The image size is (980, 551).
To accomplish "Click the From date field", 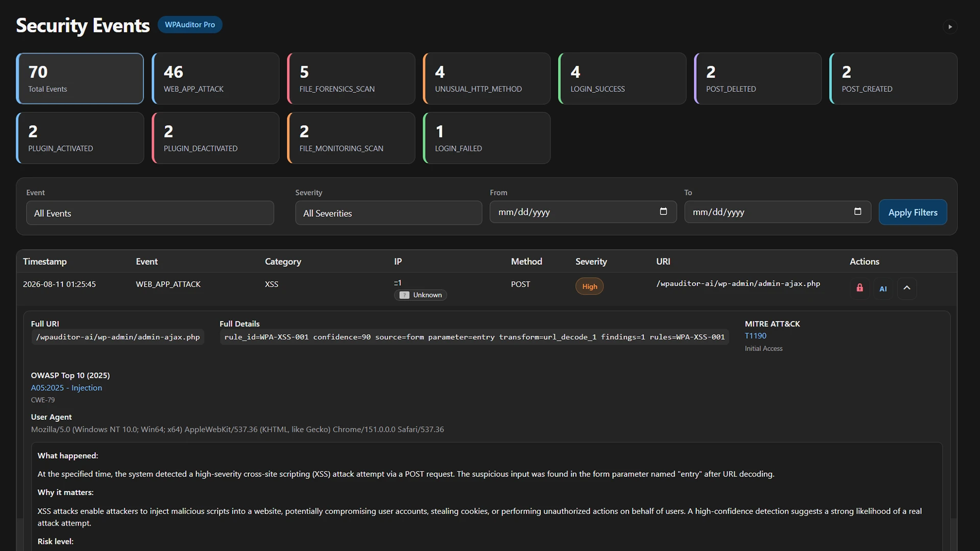I will (583, 212).
